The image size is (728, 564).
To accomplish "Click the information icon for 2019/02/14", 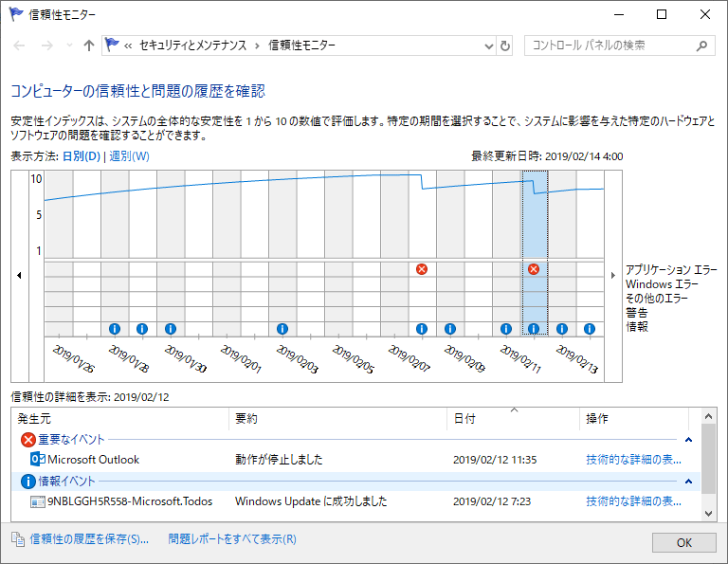I will (590, 329).
